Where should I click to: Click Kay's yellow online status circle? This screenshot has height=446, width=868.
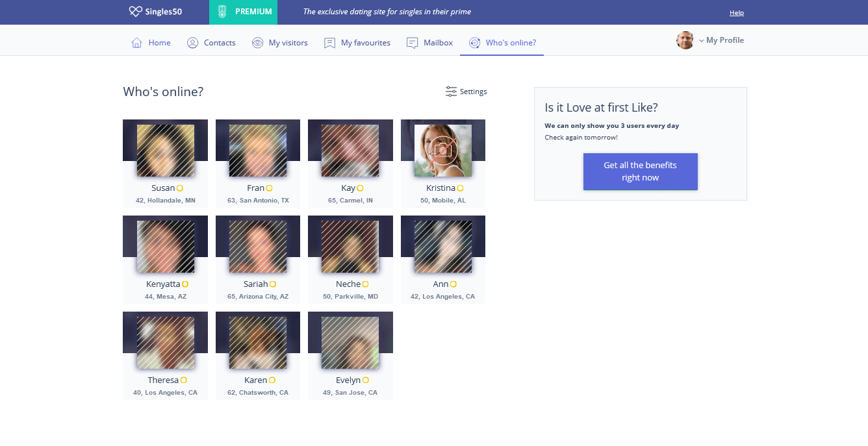tap(360, 188)
